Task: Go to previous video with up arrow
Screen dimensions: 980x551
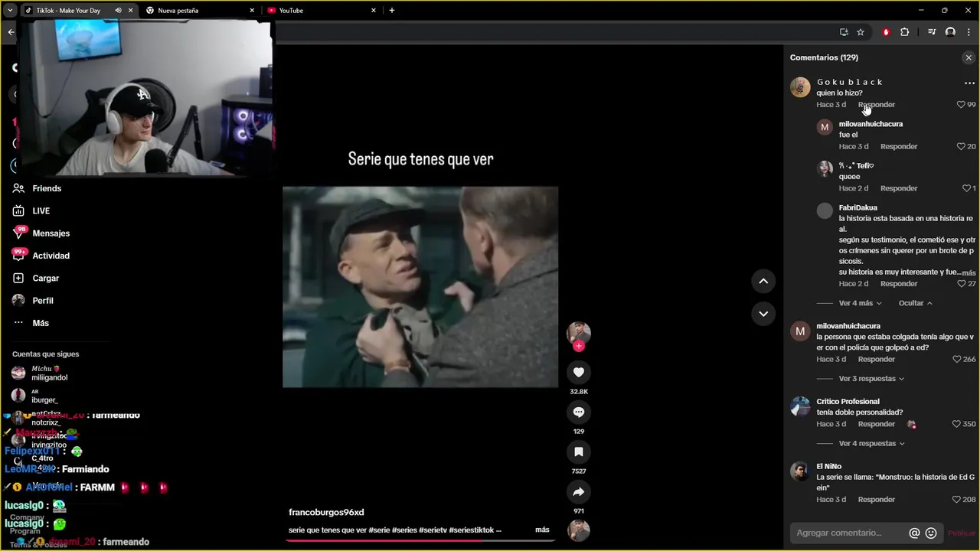Action: tap(763, 281)
